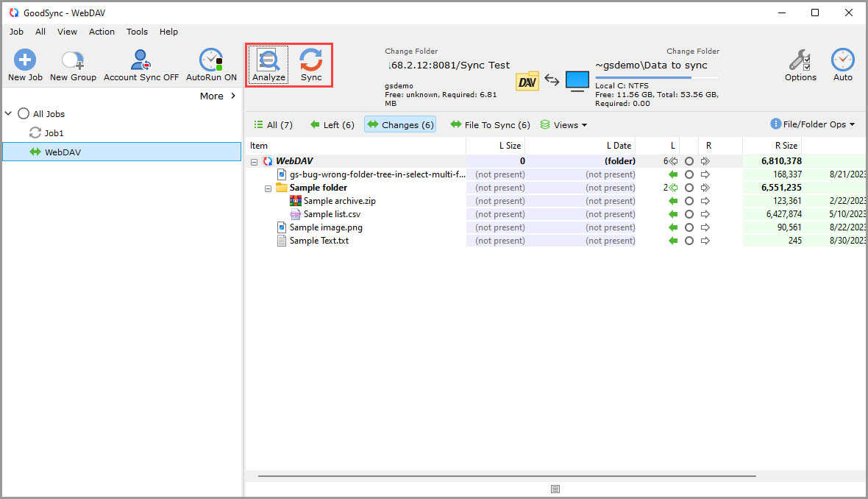
Task: Select do-nothing circle for gs-bug file
Action: 689,174
